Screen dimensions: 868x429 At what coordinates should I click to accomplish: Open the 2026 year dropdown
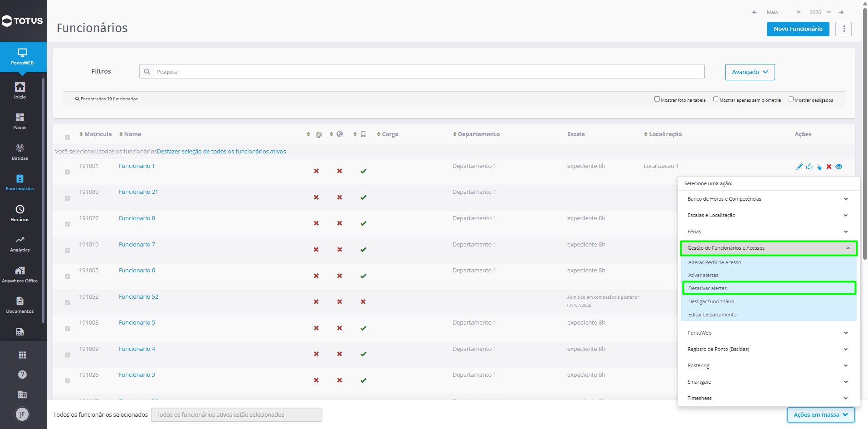pos(820,12)
